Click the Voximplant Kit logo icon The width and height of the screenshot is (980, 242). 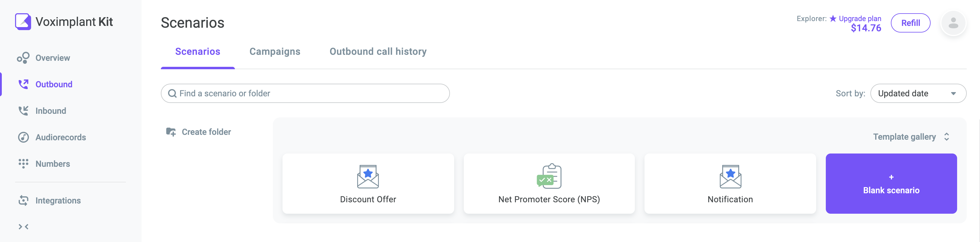click(x=23, y=22)
